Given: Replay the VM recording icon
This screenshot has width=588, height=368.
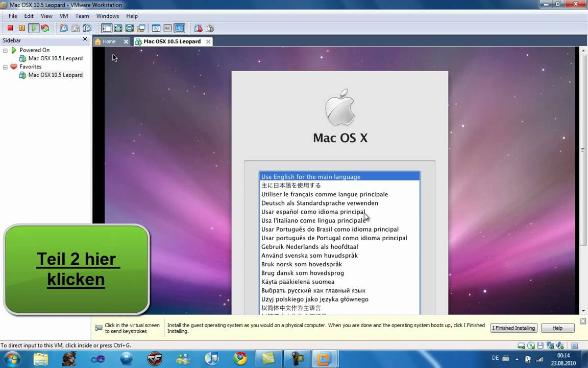Looking at the screenshot, I should click(x=210, y=28).
